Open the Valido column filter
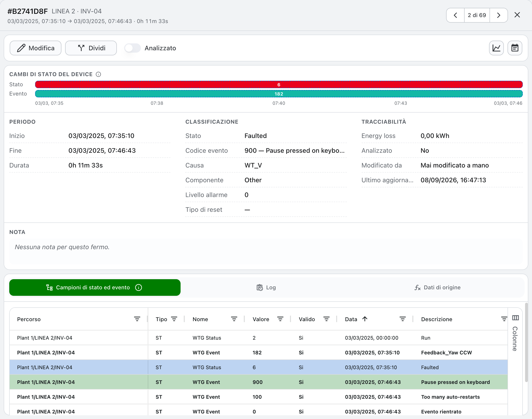The height and width of the screenshot is (419, 532). (x=326, y=319)
